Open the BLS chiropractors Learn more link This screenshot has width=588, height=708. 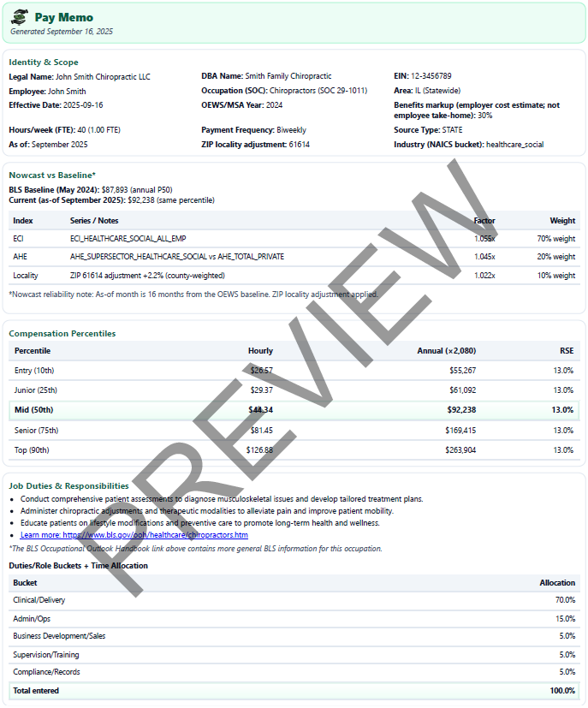click(x=134, y=535)
